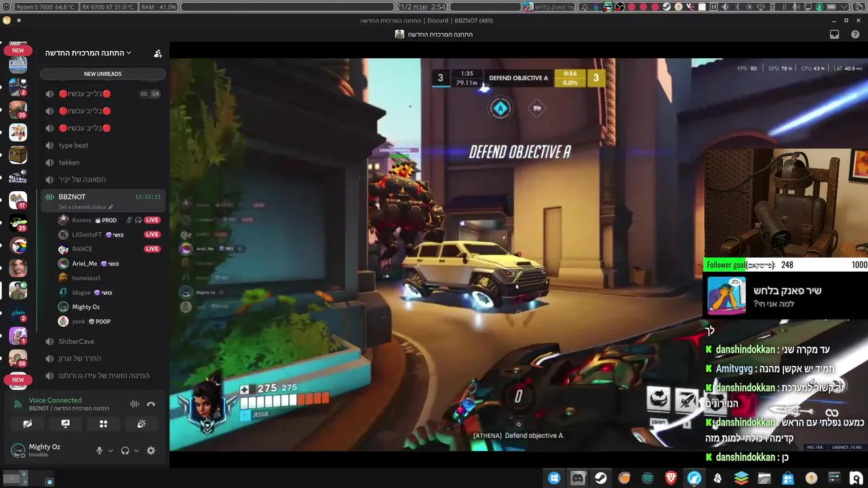
Task: Open Spotify in bottom taskbar
Action: click(648, 479)
